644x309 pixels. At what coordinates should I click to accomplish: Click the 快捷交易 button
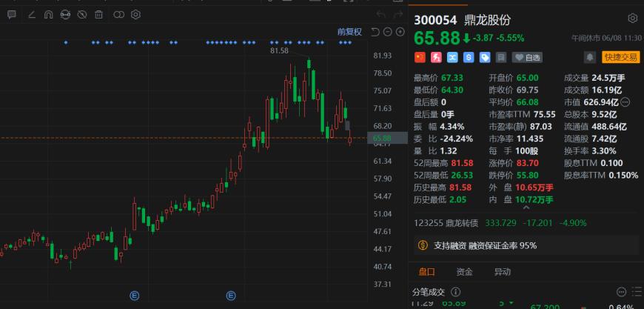621,58
